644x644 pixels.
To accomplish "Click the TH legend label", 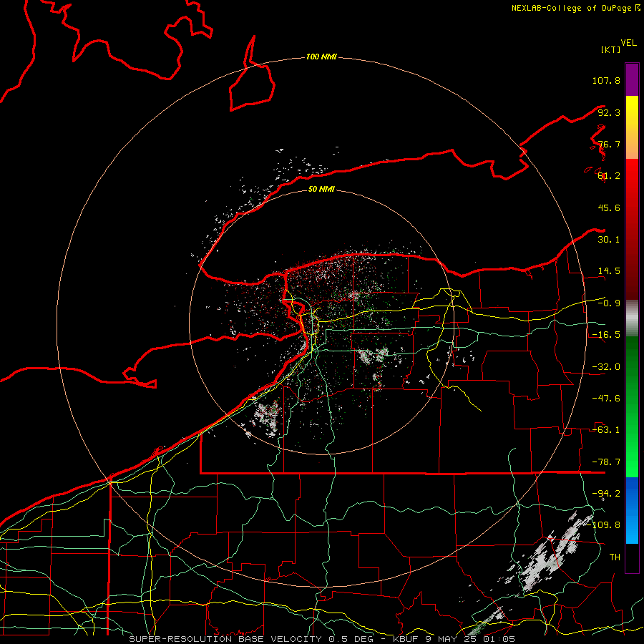I will point(615,557).
